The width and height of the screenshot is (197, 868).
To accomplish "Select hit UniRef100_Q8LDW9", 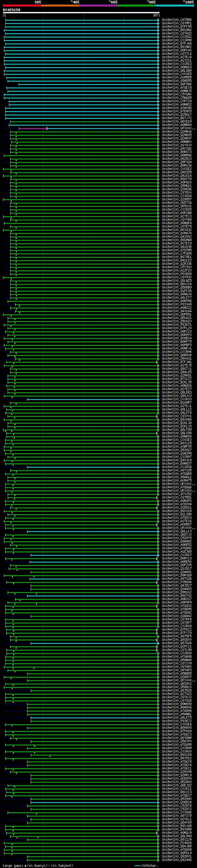I will 177,71.
